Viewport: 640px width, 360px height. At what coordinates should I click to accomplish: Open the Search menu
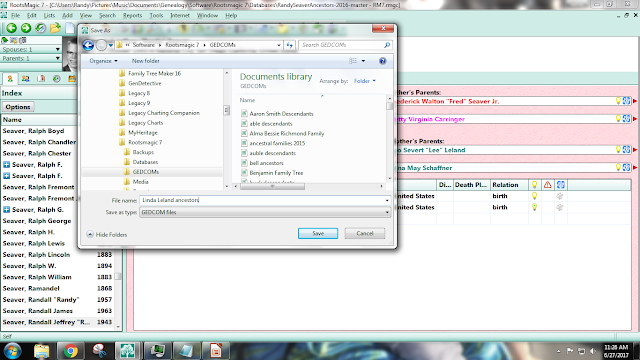(107, 16)
